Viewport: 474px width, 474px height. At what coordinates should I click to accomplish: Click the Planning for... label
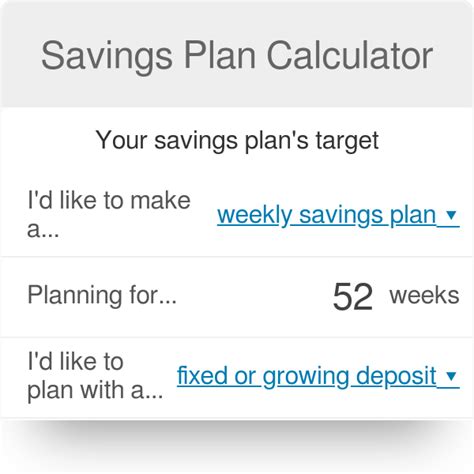coord(102,295)
